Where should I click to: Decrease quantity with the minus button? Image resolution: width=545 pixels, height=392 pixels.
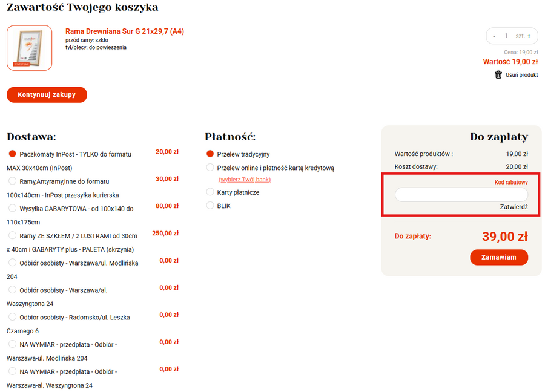click(x=494, y=36)
